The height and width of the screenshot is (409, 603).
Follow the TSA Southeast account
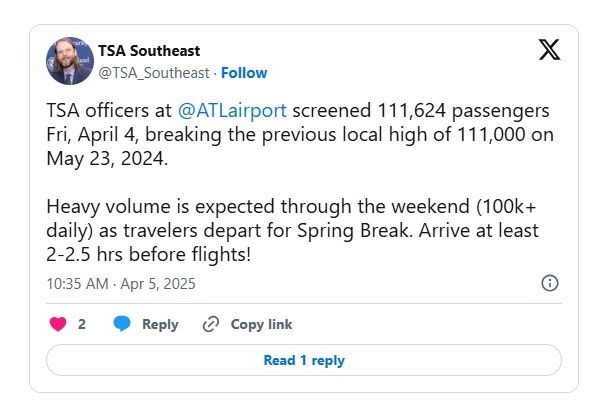244,73
